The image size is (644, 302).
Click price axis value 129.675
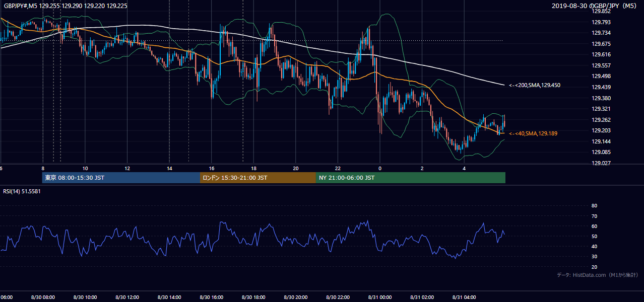pos(601,44)
